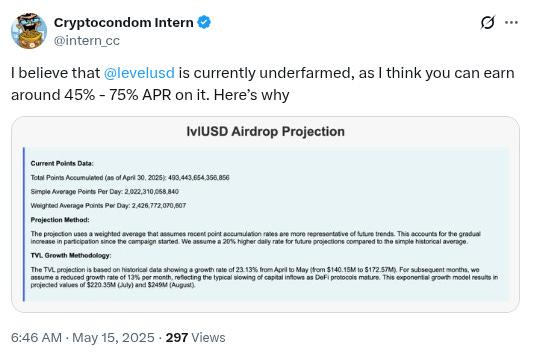Open the lvlUSD Airdrop Projection image
This screenshot has height=362, width=534.
coord(265,215)
